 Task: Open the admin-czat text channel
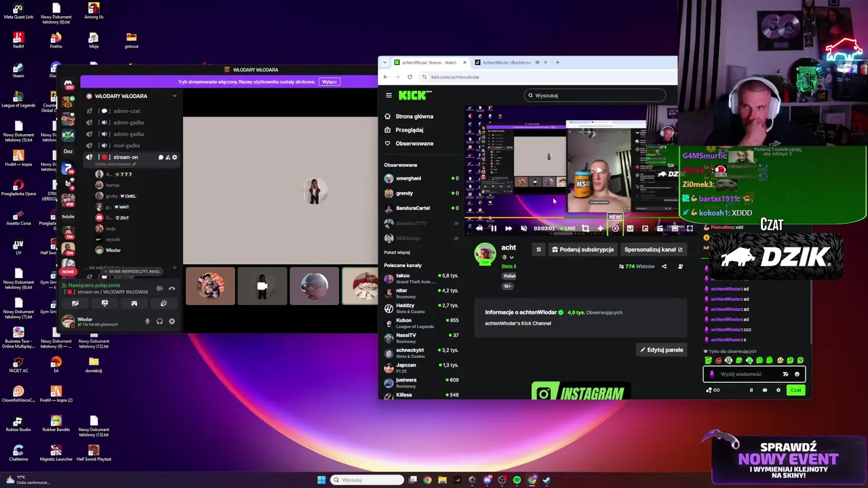coord(131,111)
